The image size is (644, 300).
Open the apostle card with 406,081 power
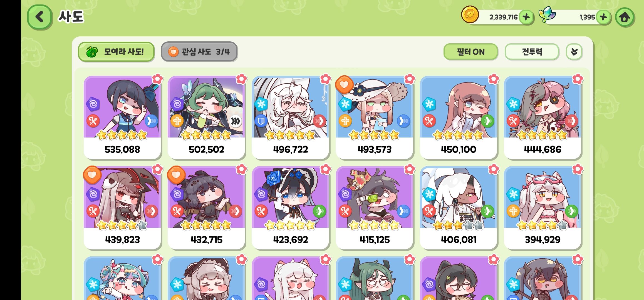[458, 208]
